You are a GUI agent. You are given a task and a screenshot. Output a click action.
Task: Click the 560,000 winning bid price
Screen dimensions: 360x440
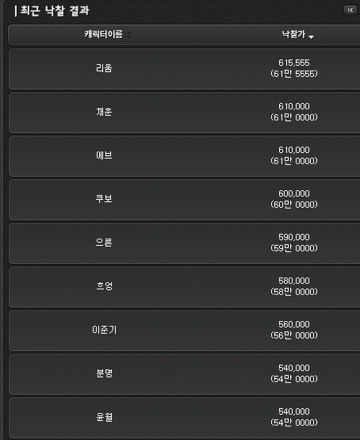294,325
